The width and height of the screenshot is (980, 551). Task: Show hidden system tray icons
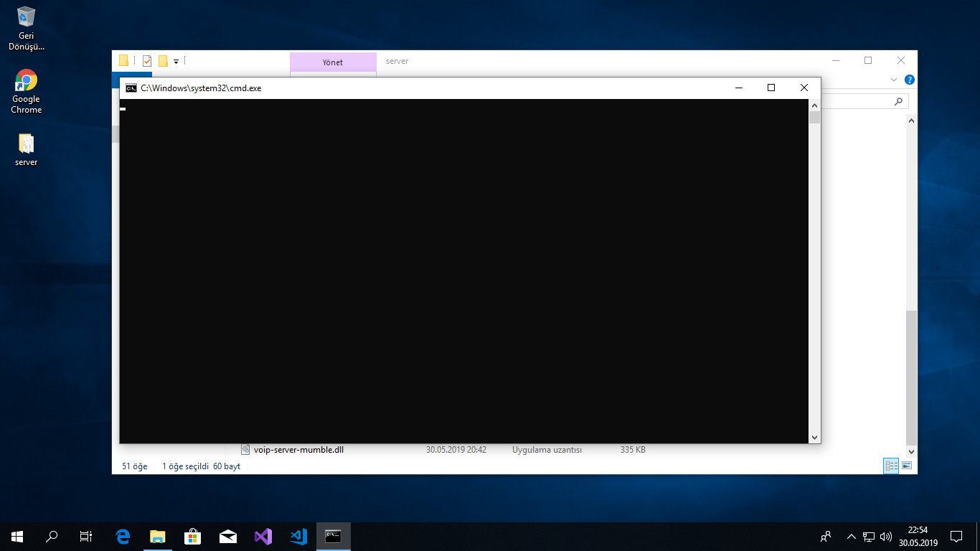[x=852, y=536]
